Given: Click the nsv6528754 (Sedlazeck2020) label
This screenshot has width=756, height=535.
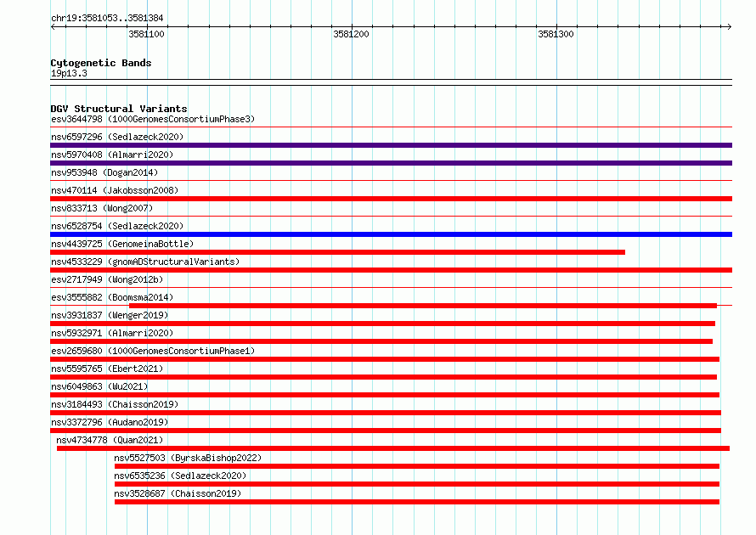Looking at the screenshot, I should (117, 226).
